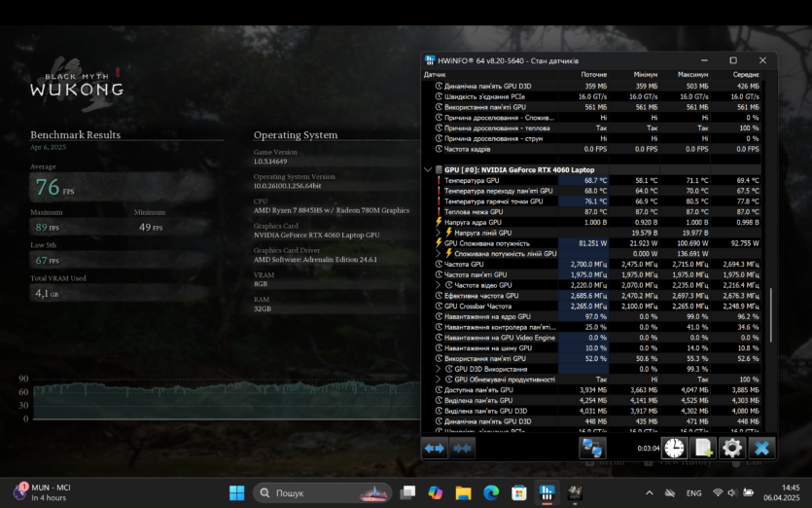The width and height of the screenshot is (812, 508).
Task: Expand GPU Обмежувачі продуктивності row
Action: point(439,380)
